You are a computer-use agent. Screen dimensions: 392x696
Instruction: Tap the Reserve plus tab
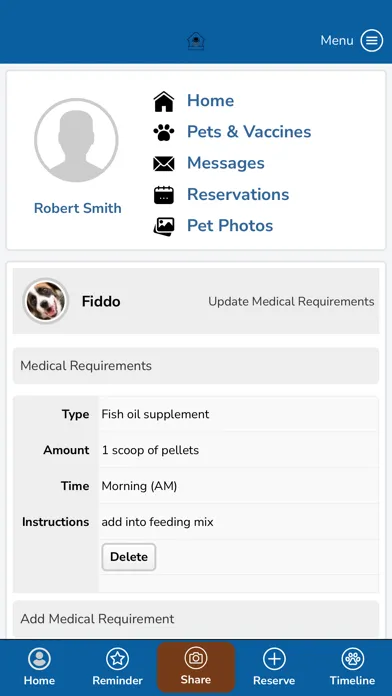(x=274, y=667)
